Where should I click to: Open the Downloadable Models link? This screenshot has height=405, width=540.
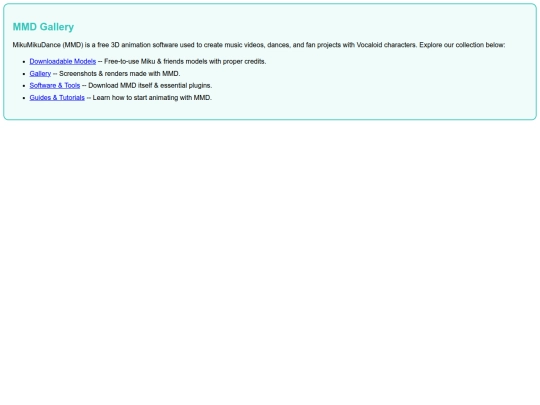tap(63, 62)
